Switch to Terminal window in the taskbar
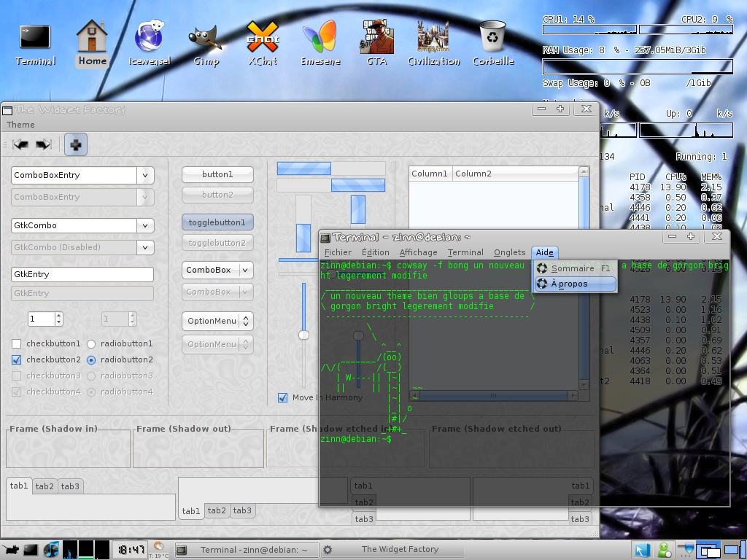 (247, 550)
